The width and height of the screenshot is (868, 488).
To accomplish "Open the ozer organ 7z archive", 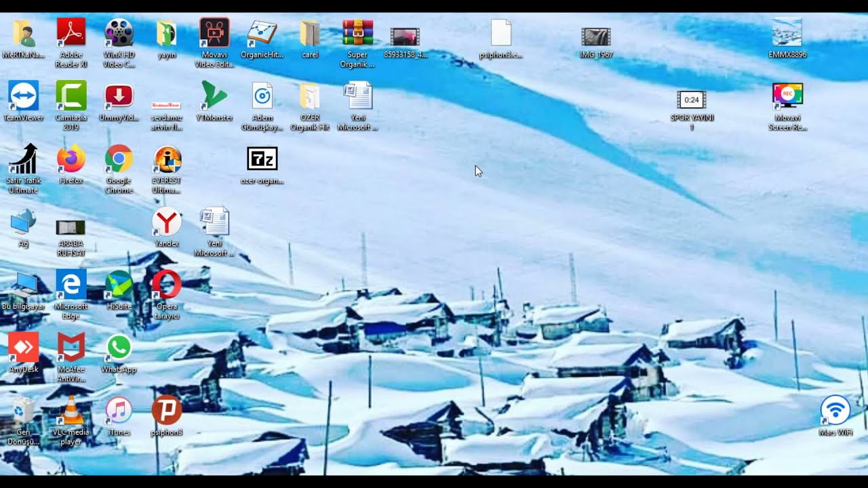I will 262,159.
